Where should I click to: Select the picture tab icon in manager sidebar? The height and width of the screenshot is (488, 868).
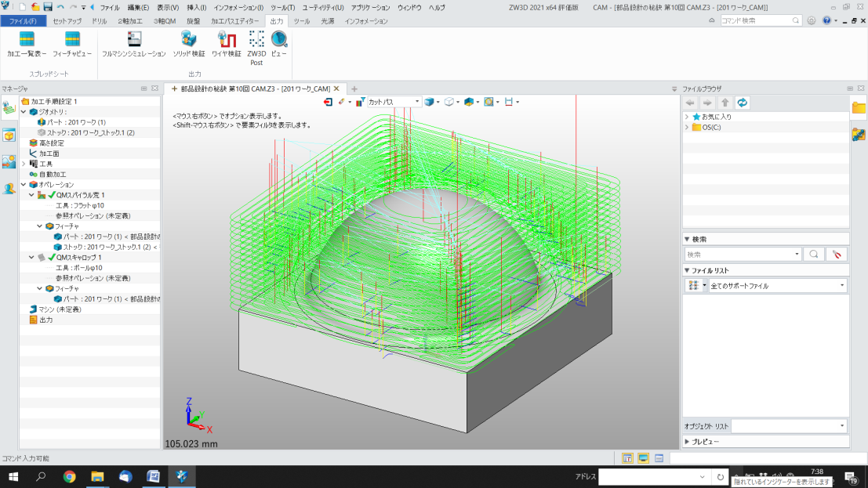click(9, 161)
